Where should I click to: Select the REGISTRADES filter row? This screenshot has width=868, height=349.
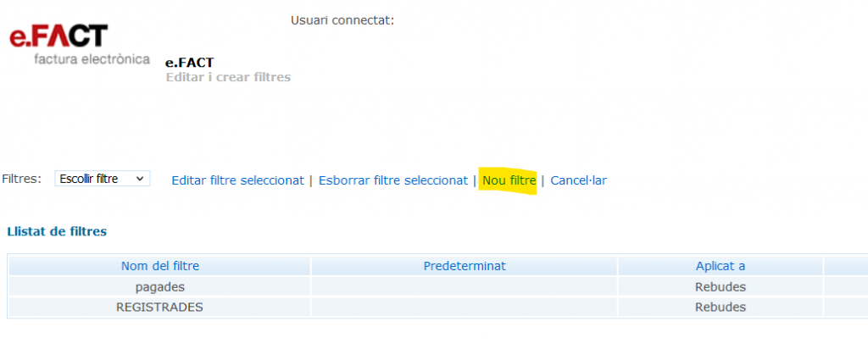pos(159,307)
